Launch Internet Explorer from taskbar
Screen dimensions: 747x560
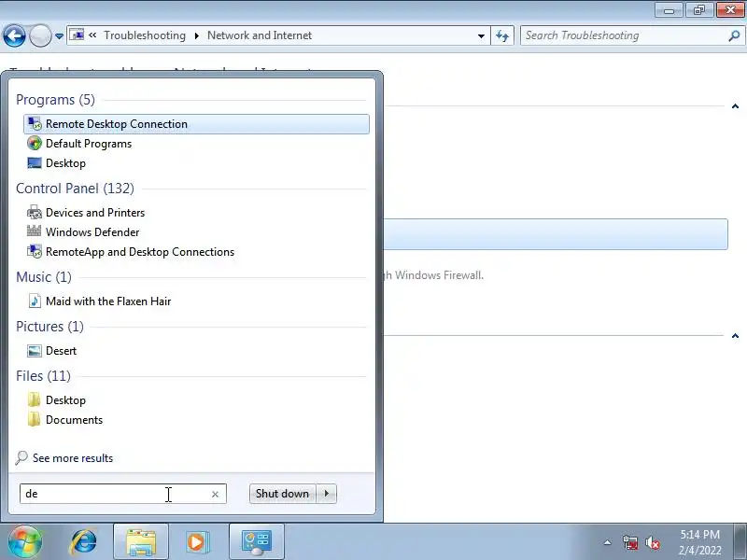pos(84,541)
